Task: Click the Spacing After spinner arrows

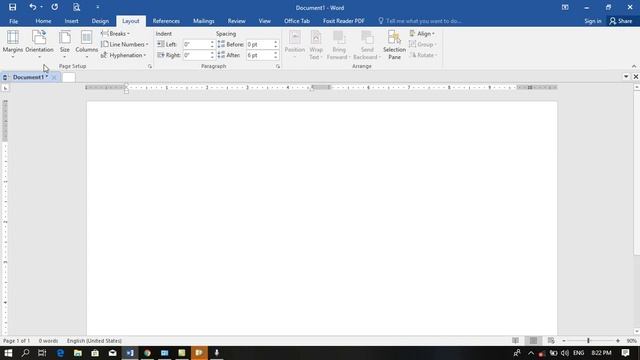Action: click(276, 55)
